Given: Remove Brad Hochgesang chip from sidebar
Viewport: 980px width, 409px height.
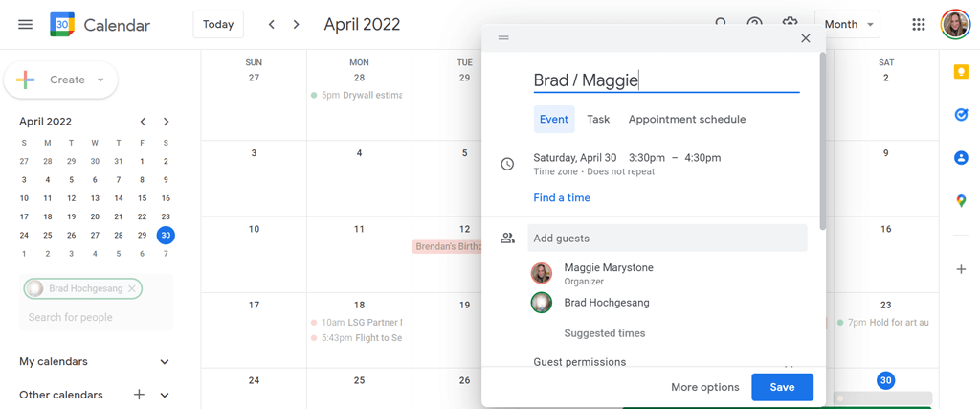Looking at the screenshot, I should coord(132,288).
